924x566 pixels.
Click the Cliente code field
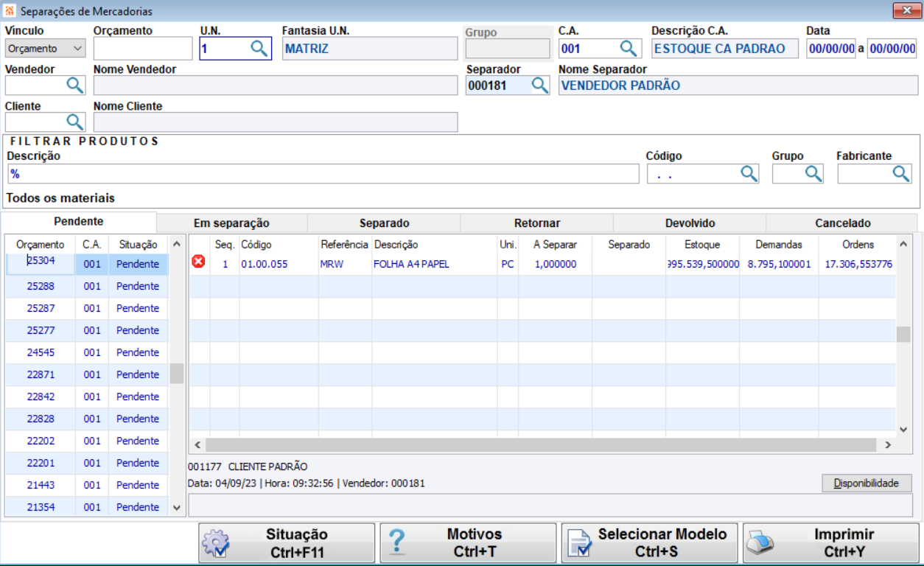pyautogui.click(x=35, y=122)
